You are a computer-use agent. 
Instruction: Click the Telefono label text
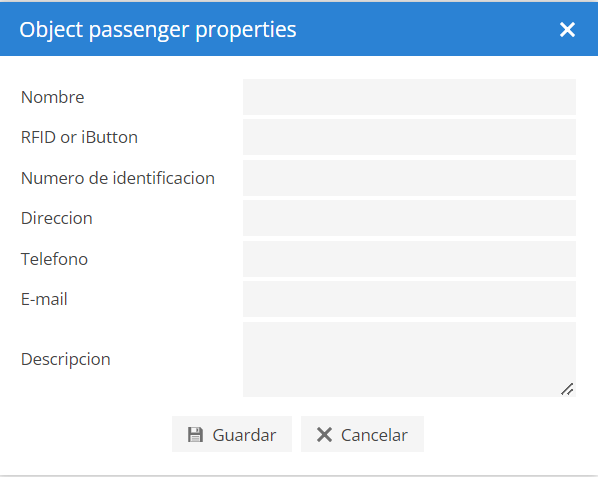click(x=55, y=259)
